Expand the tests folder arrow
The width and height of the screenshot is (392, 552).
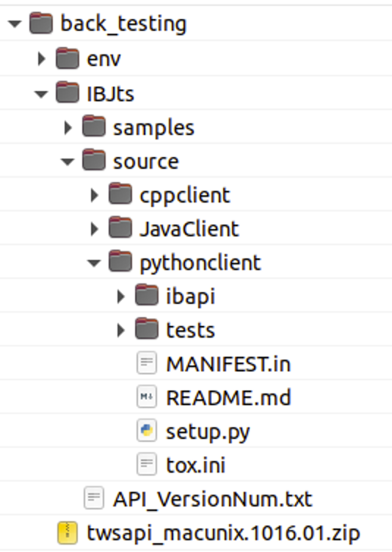[120, 330]
